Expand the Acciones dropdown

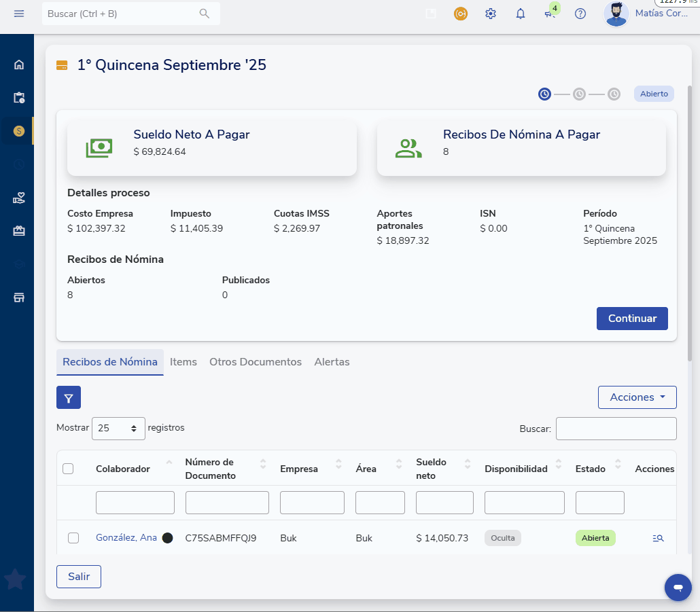637,397
